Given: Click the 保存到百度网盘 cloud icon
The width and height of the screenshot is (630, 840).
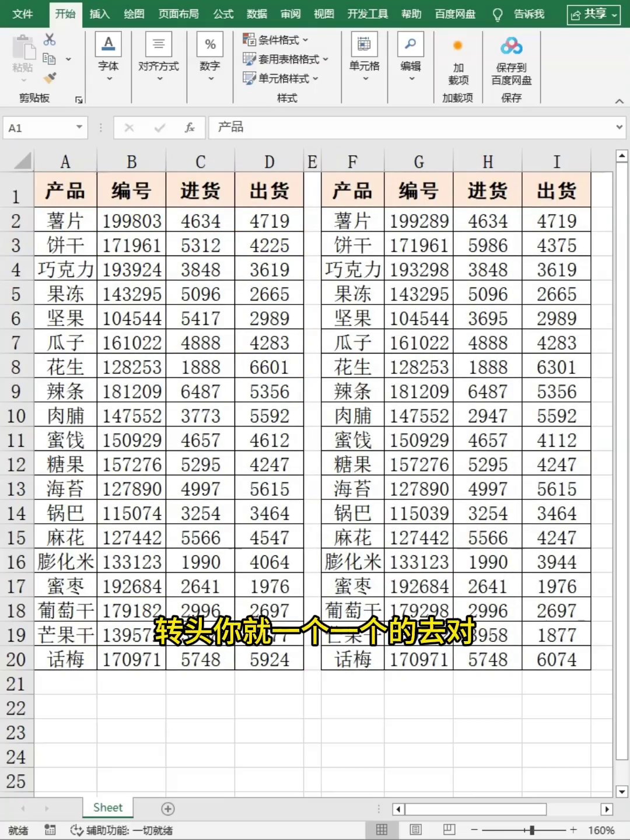Looking at the screenshot, I should [511, 45].
